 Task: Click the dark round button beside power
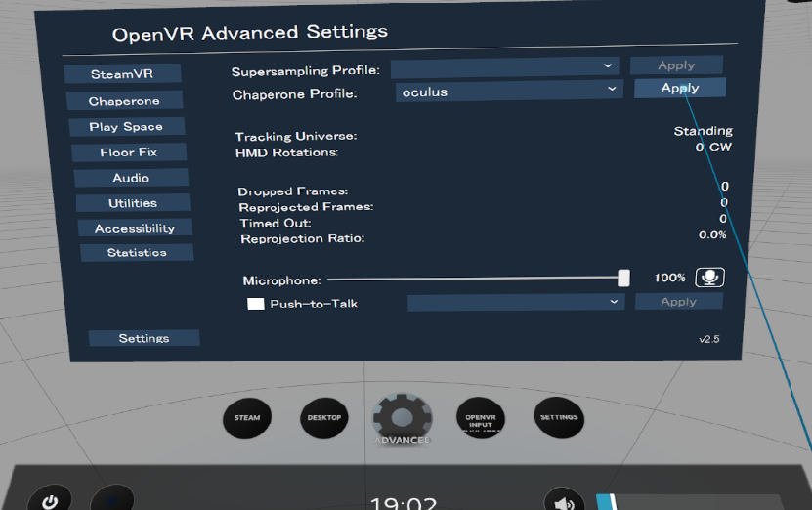tap(112, 498)
